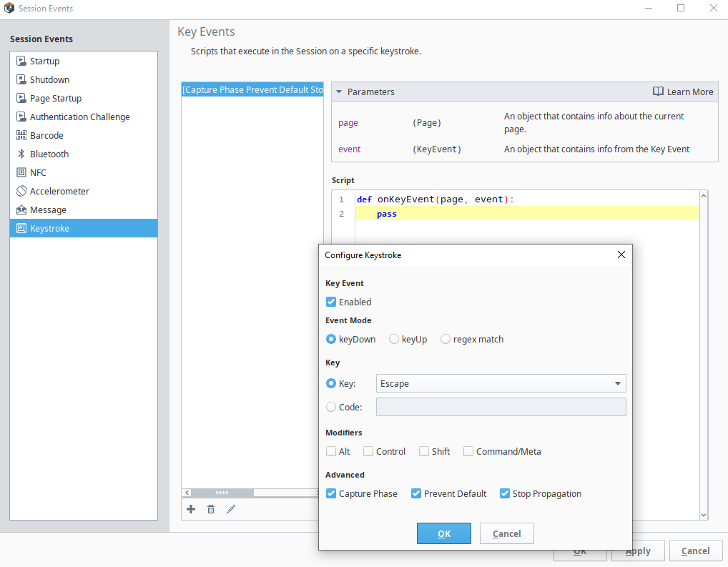This screenshot has height=567, width=728.
Task: Edit key event with pencil icon
Action: 231,509
